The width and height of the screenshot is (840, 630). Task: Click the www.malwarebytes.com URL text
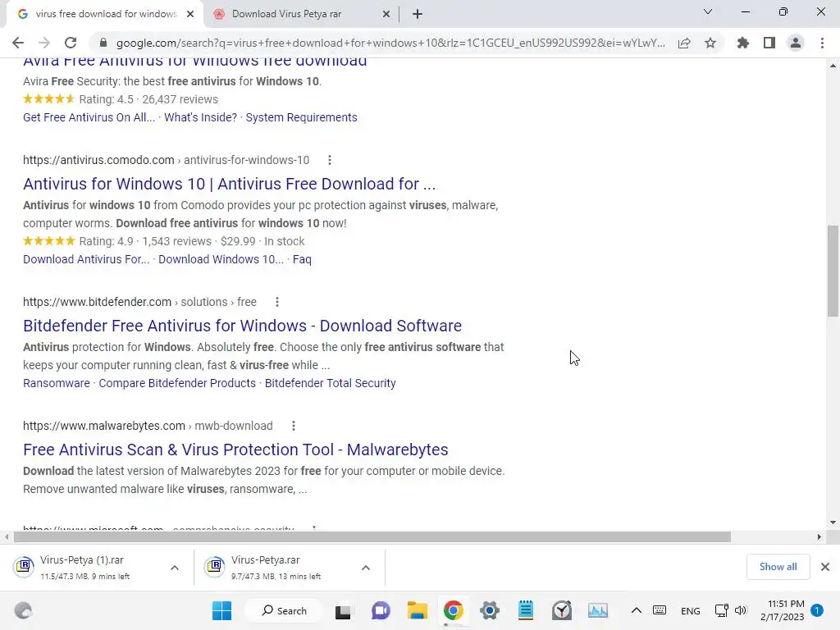click(x=104, y=426)
